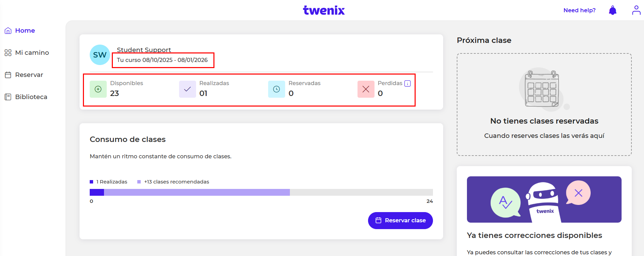Click the class consumption progress bar
The image size is (644, 256).
coord(261,192)
